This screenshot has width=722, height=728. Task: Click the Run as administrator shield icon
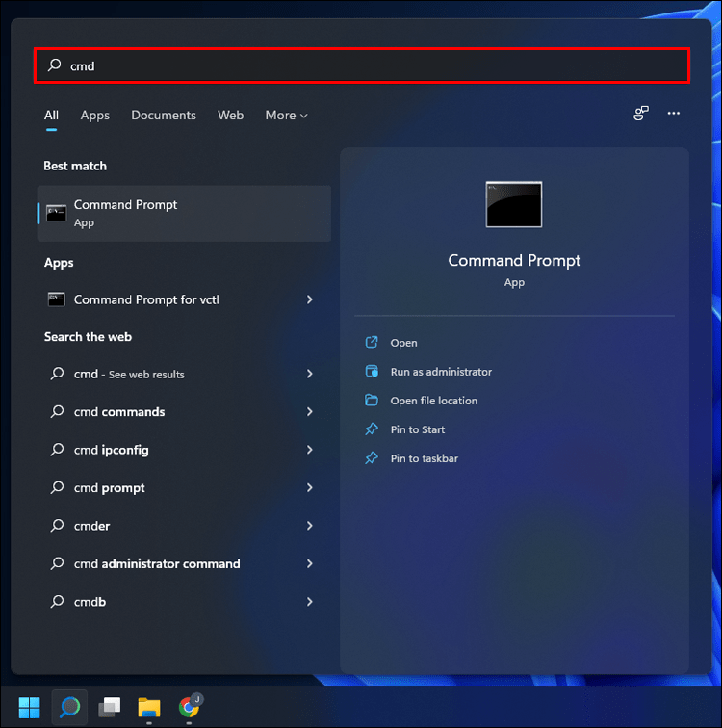[x=372, y=371]
